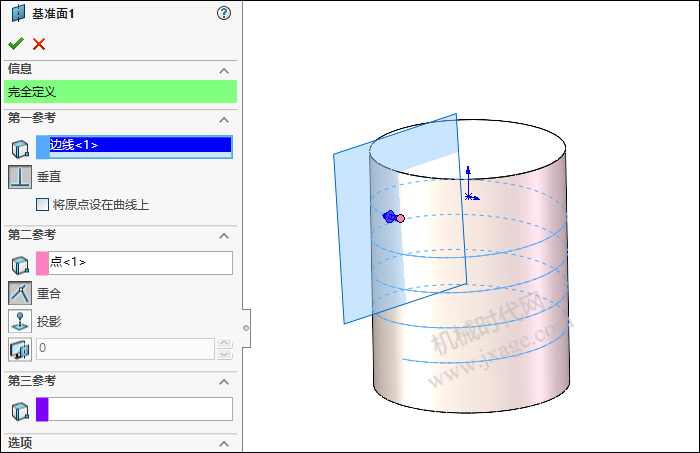Viewport: 700px width, 453px height.
Task: Collapse the 选项 section
Action: click(x=224, y=444)
